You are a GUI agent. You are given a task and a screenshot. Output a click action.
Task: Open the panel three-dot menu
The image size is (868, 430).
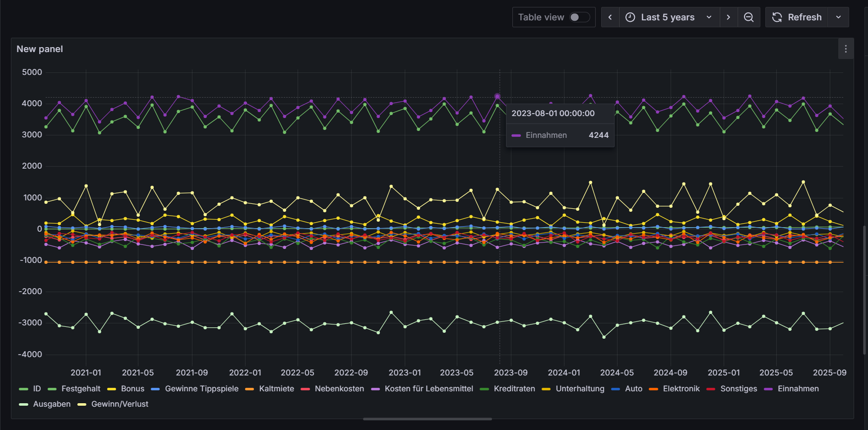pyautogui.click(x=846, y=49)
